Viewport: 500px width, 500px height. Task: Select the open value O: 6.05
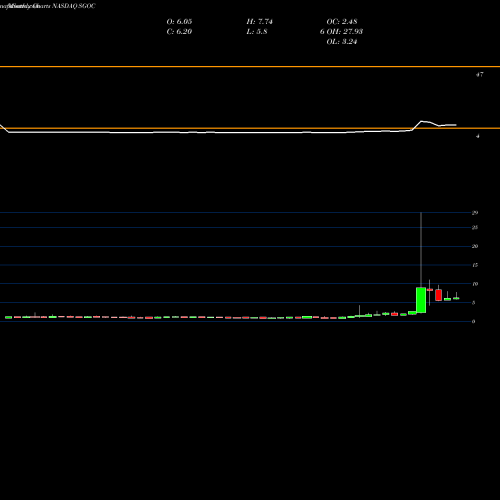179,21
